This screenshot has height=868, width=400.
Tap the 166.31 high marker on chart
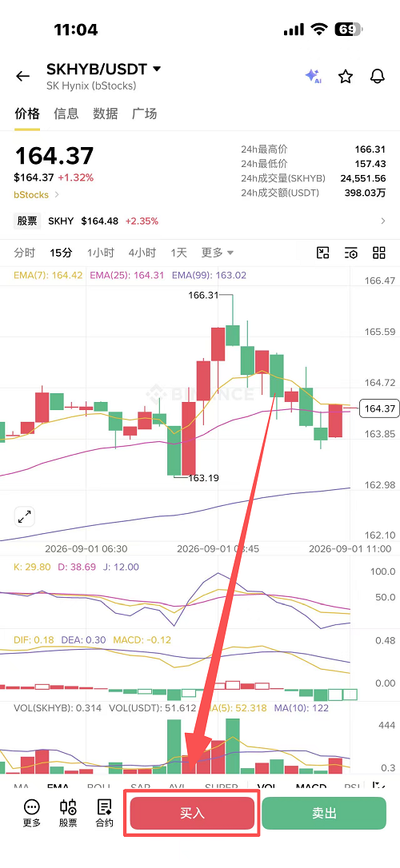tap(203, 295)
